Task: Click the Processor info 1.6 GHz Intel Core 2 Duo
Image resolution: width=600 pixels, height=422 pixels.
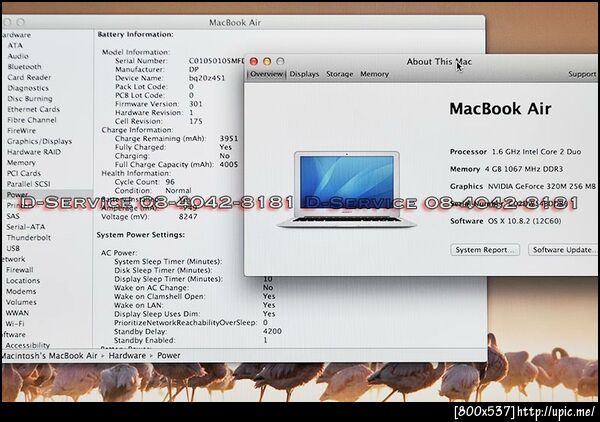Action: tap(536, 152)
